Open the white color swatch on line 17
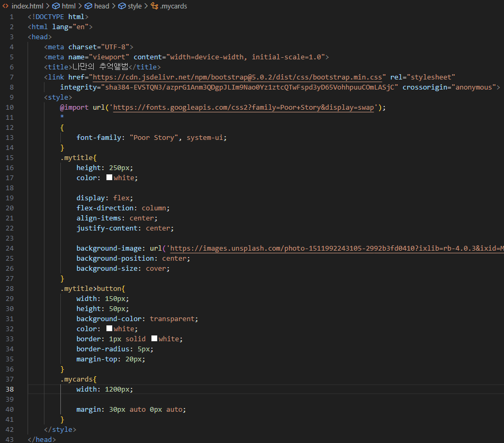The height and width of the screenshot is (443, 504). 109,178
